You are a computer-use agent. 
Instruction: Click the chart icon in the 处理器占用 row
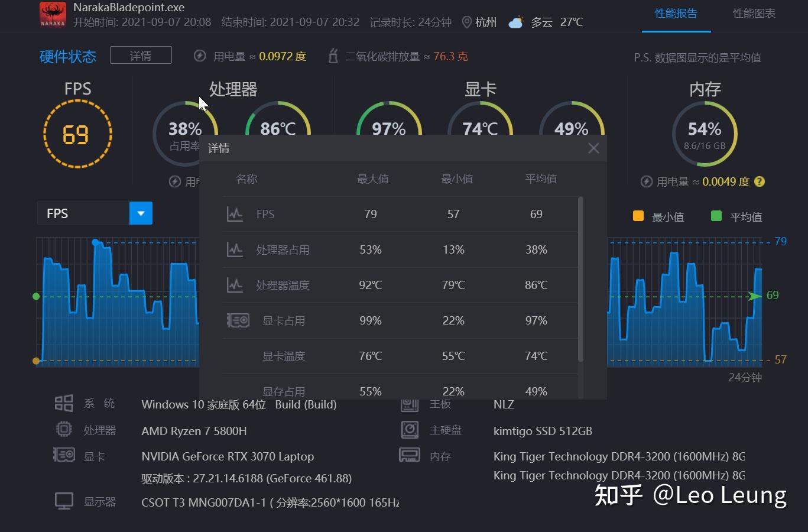point(235,249)
